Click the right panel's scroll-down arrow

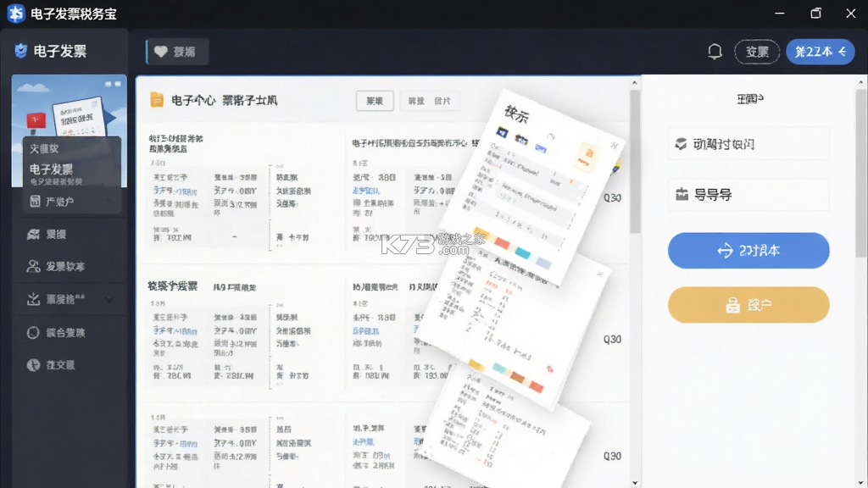click(x=861, y=482)
